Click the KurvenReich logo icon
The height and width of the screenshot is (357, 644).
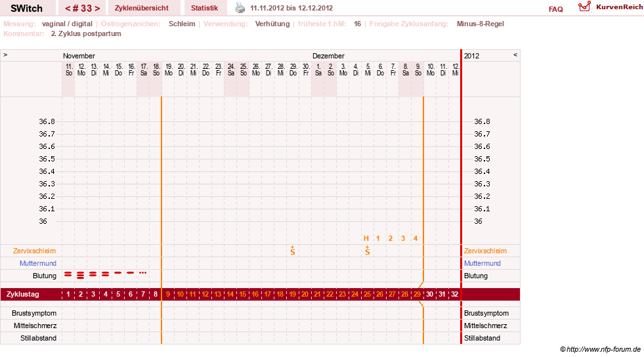click(x=584, y=7)
